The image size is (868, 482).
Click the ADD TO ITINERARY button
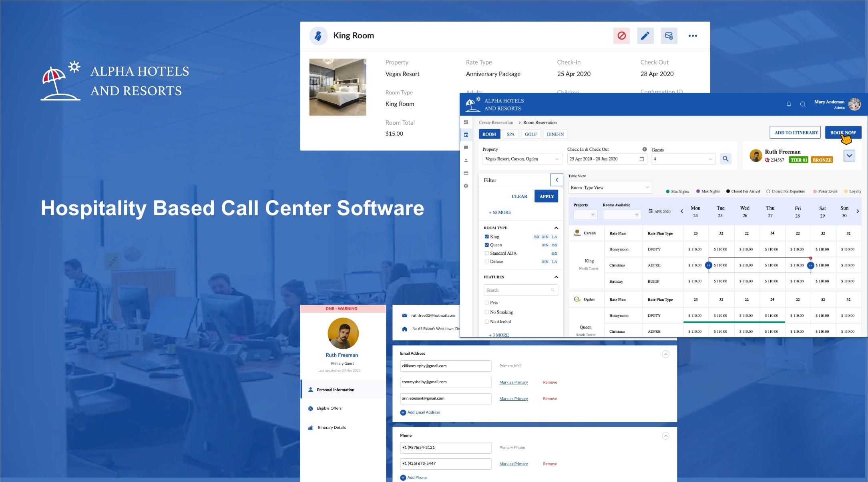pyautogui.click(x=796, y=133)
